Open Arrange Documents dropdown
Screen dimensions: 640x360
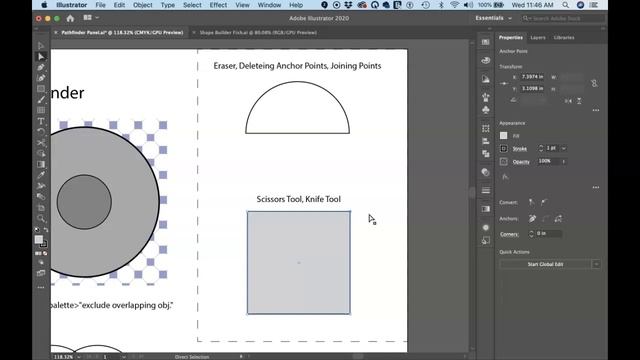(x=91, y=18)
